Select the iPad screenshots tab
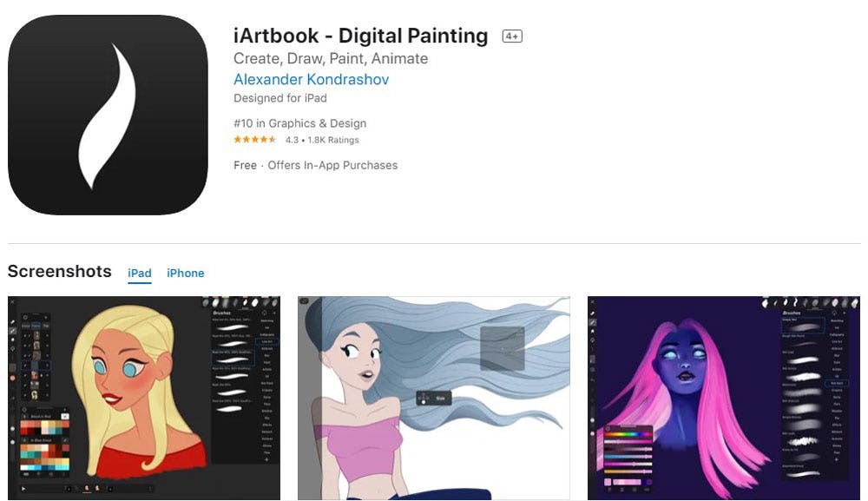Screen dimensions: 868x501 tap(140, 273)
